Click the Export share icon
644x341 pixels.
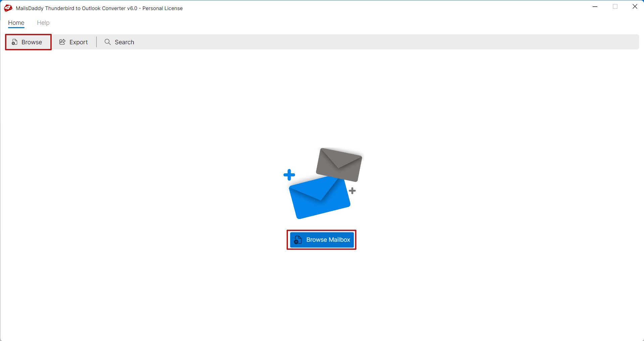62,42
